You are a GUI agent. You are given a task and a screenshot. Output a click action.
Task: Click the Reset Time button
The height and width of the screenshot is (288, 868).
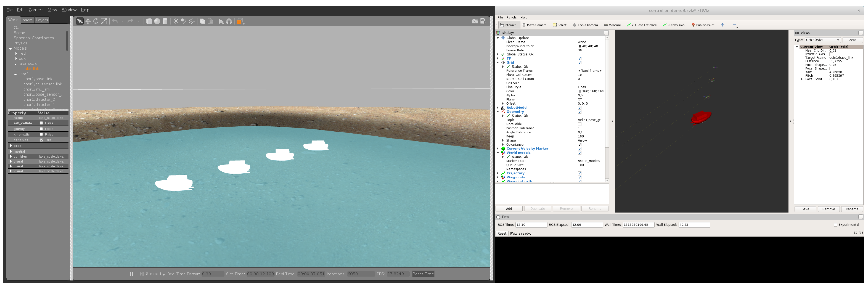(423, 274)
